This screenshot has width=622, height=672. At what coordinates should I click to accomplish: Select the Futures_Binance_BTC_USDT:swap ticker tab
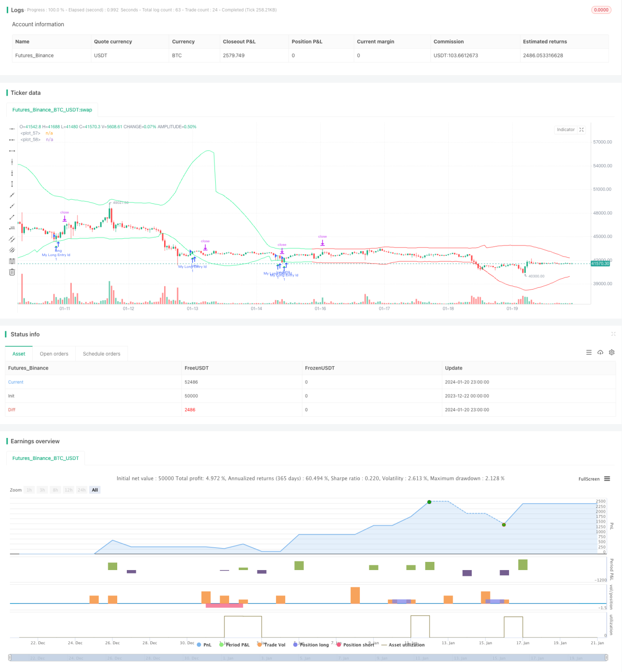(x=52, y=110)
